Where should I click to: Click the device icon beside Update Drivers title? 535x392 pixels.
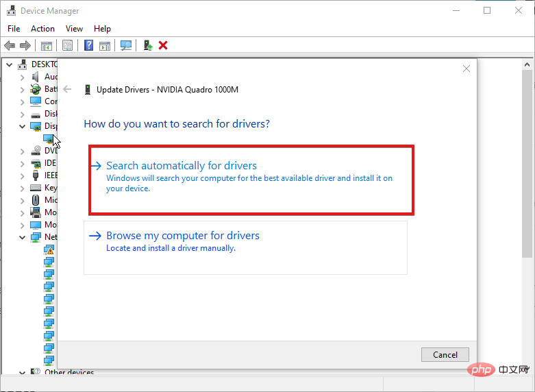click(x=88, y=90)
